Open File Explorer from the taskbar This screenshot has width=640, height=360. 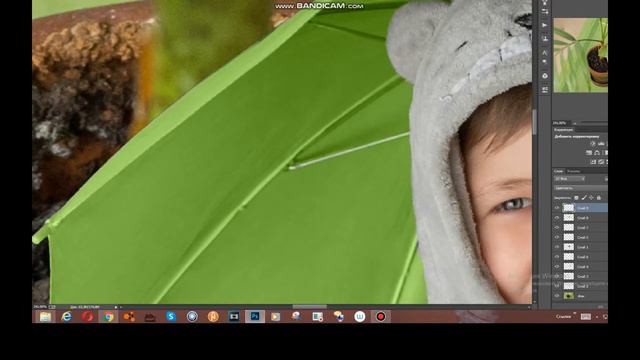(45, 316)
